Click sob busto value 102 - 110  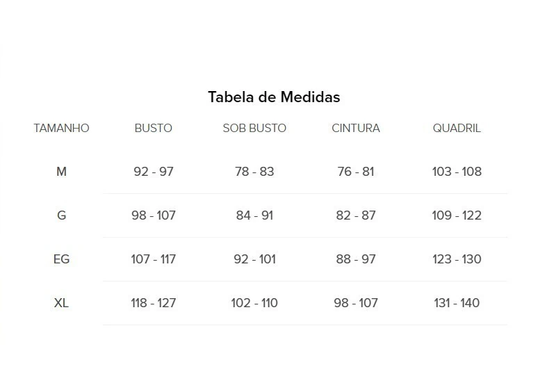click(x=254, y=303)
